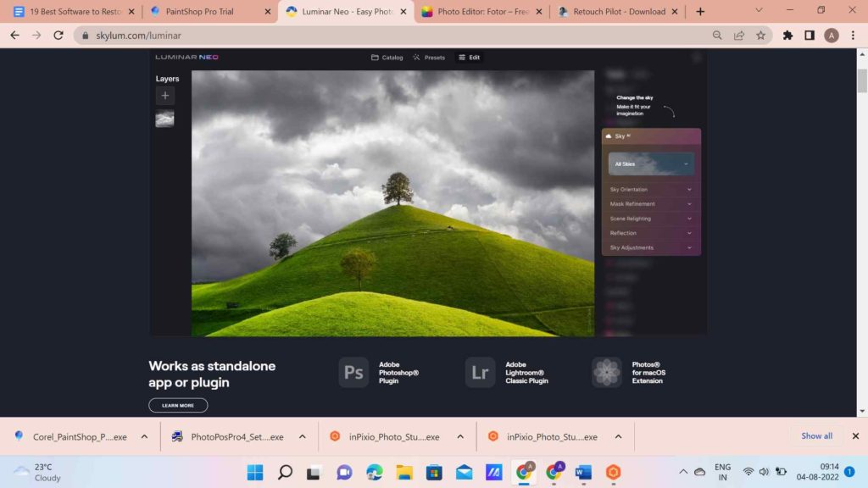Open weather widget showing 23°C Cloudy

coord(37,472)
